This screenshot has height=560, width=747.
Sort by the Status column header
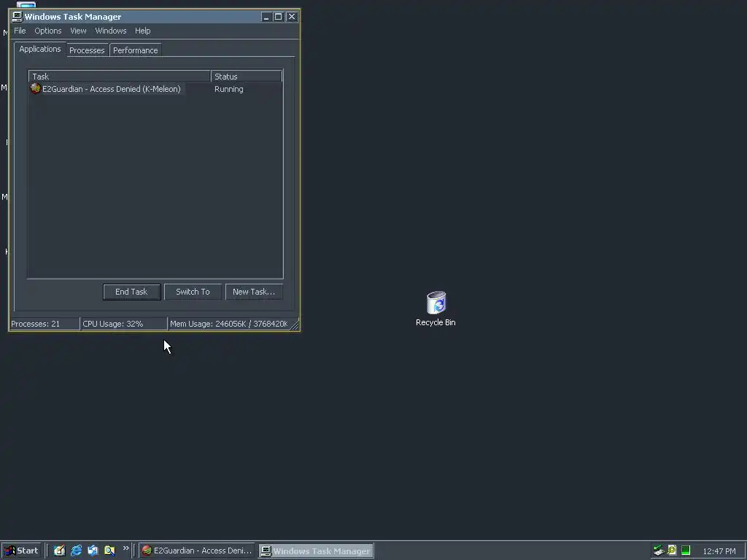coord(247,76)
